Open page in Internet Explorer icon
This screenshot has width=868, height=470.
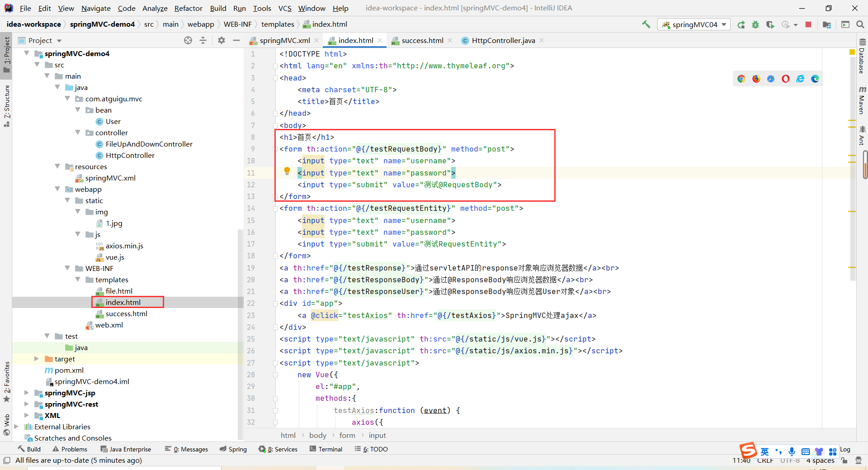[x=800, y=79]
